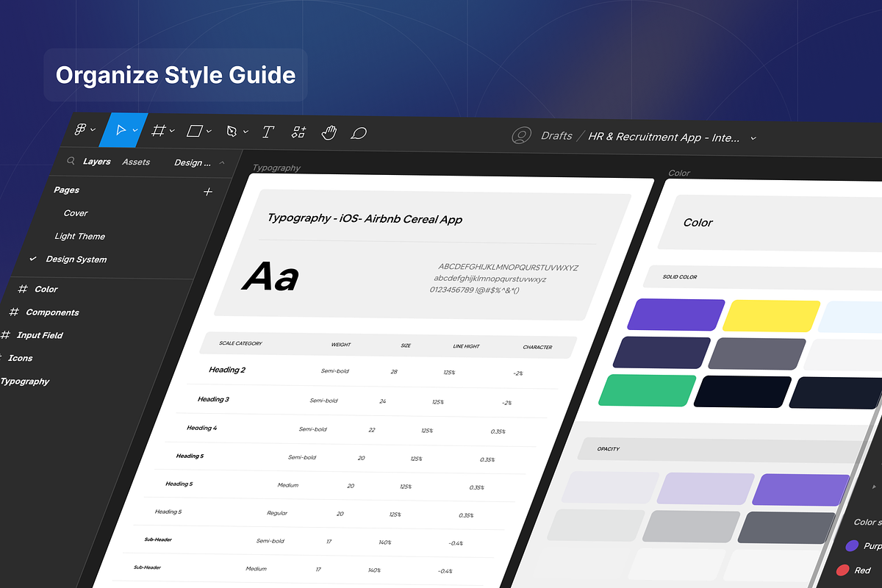Select the Pen tool

click(232, 132)
